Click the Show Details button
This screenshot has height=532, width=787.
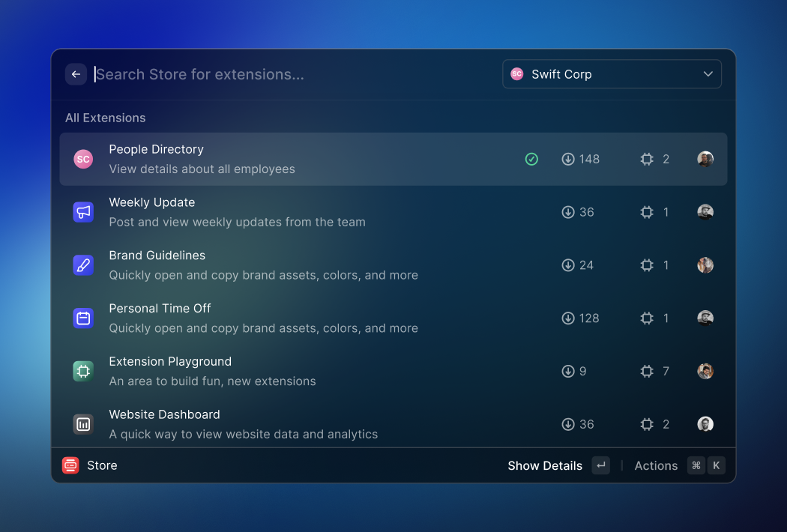point(545,465)
